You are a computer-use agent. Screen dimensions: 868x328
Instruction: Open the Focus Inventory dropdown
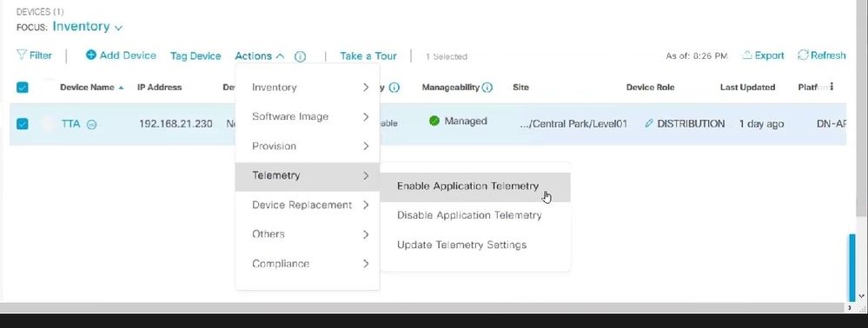[88, 27]
